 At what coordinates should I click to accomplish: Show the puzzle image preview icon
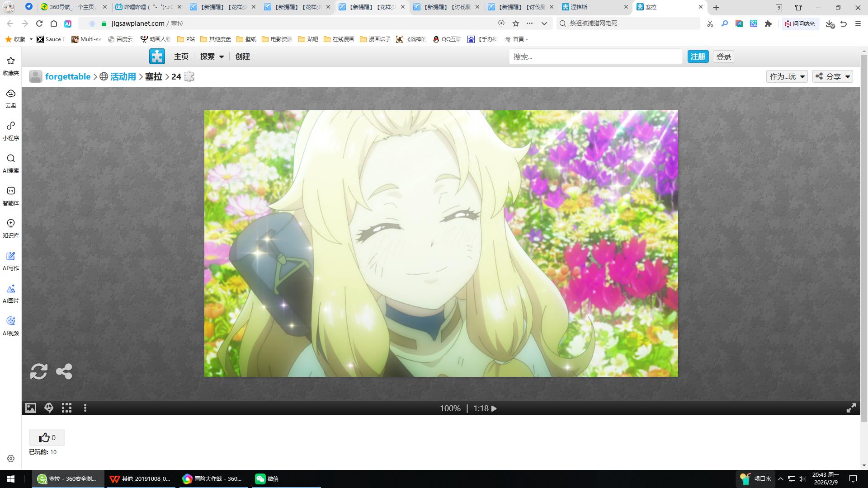click(x=30, y=408)
